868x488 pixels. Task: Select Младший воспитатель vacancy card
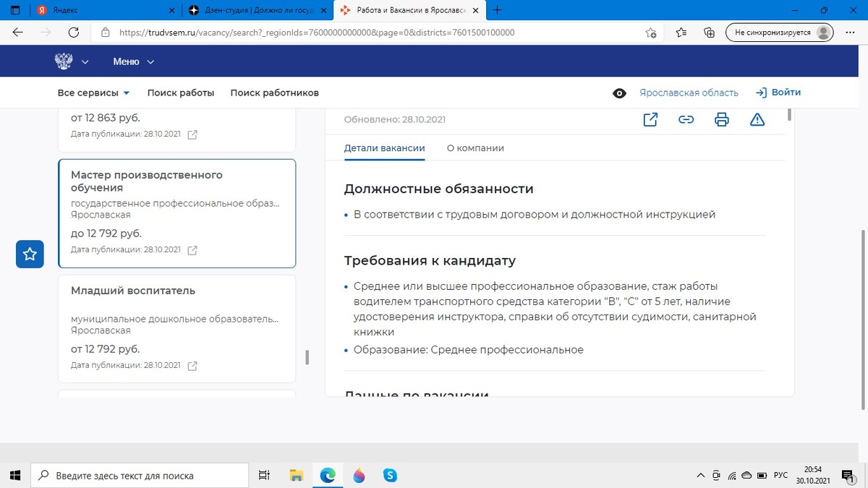[177, 328]
